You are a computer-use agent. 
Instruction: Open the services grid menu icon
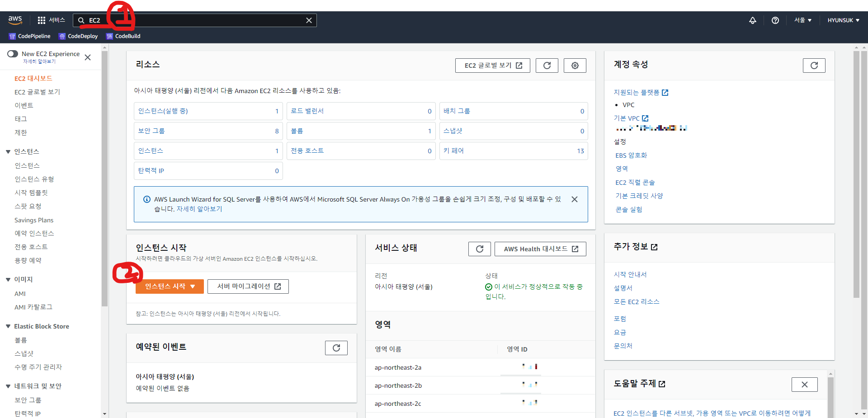pos(42,20)
